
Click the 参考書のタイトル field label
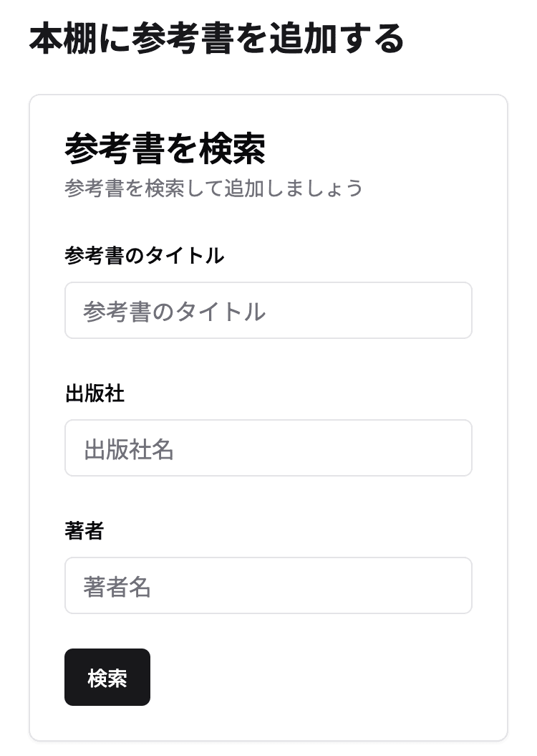coord(144,255)
